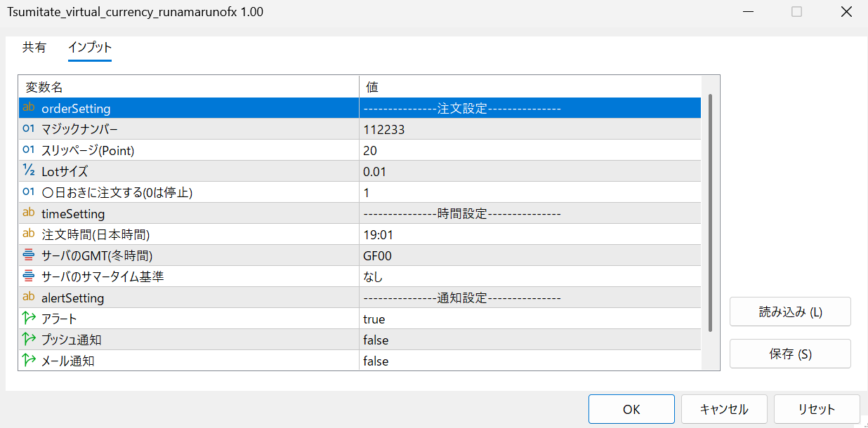Open the サーバのGMT(冬時間) GF00 dropdown value

pyautogui.click(x=530, y=256)
